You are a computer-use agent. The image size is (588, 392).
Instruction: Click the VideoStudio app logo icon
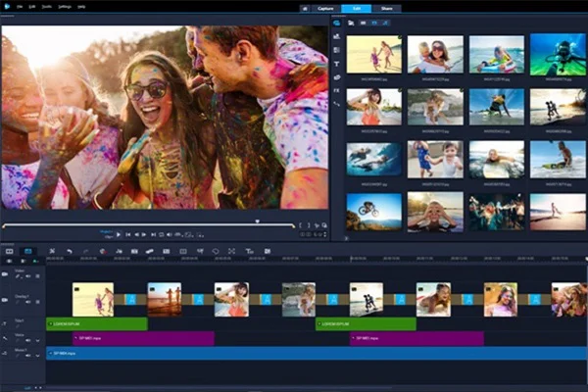tap(7, 6)
